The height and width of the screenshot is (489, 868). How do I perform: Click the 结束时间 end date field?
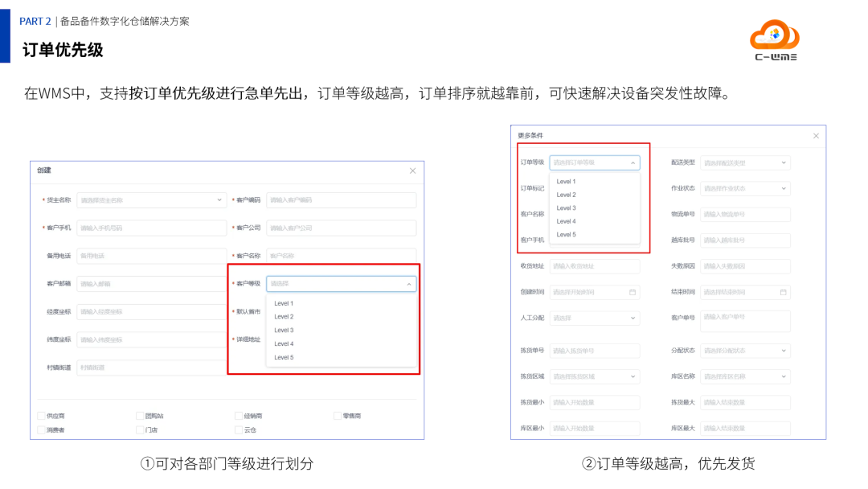tap(745, 292)
